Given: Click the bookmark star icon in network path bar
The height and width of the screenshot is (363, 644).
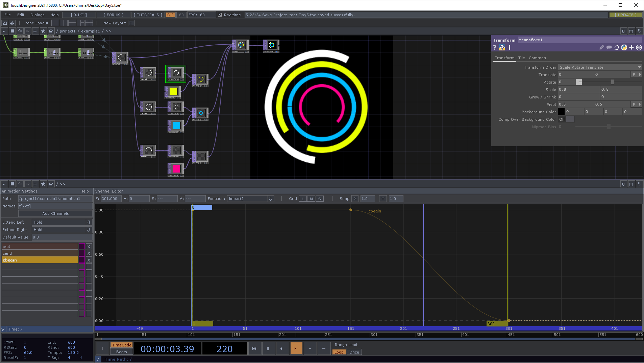Looking at the screenshot, I should tap(43, 31).
